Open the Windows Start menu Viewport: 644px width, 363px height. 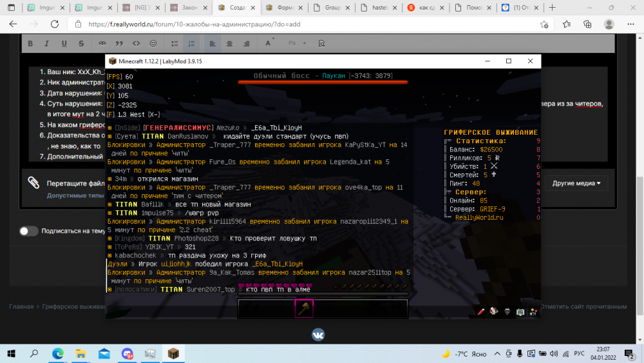pos(11,353)
